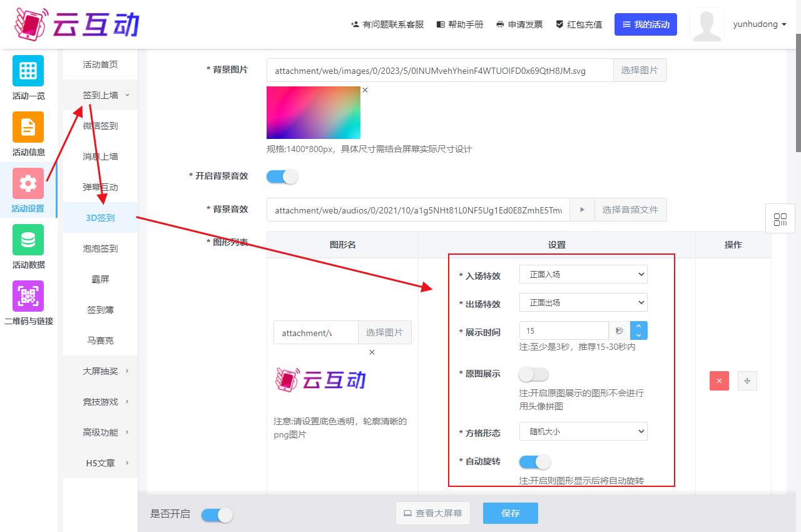The image size is (801, 532).
Task: Click the 展示时间 number field
Action: point(564,330)
